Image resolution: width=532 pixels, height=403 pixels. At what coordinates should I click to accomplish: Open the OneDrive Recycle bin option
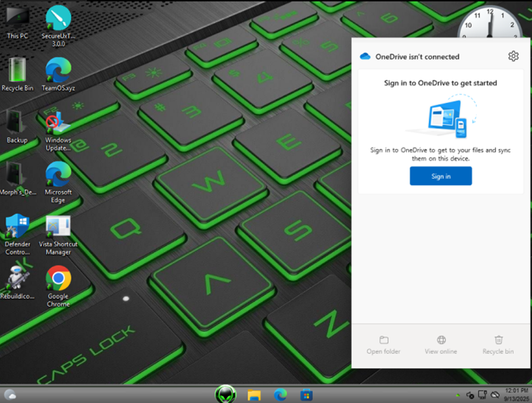[x=498, y=345]
